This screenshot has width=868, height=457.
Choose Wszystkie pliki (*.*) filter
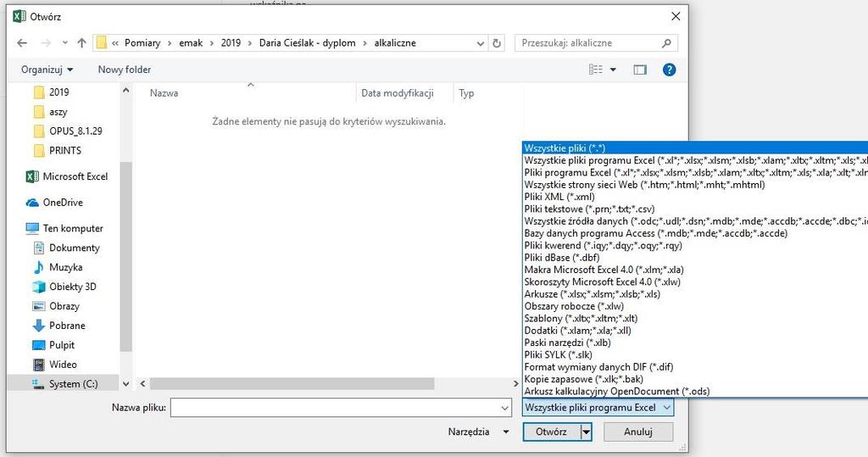pyautogui.click(x=695, y=148)
